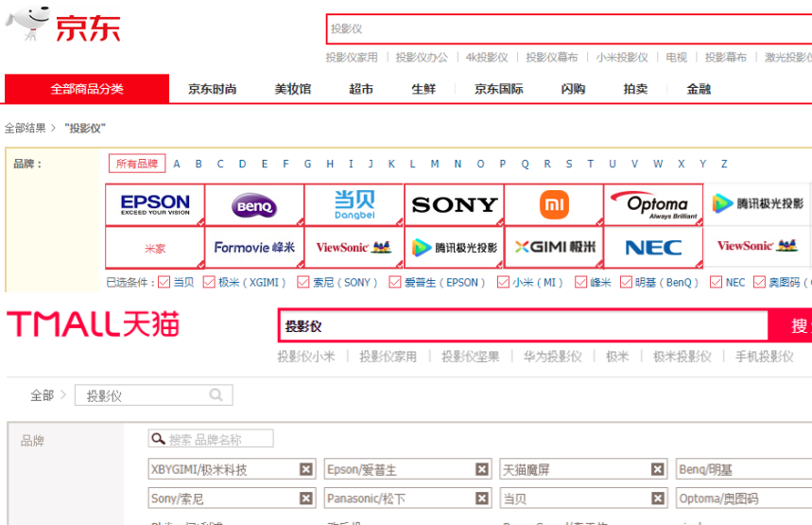Select the Formovie 峰米 brand logo
The image size is (812, 525).
click(x=254, y=248)
